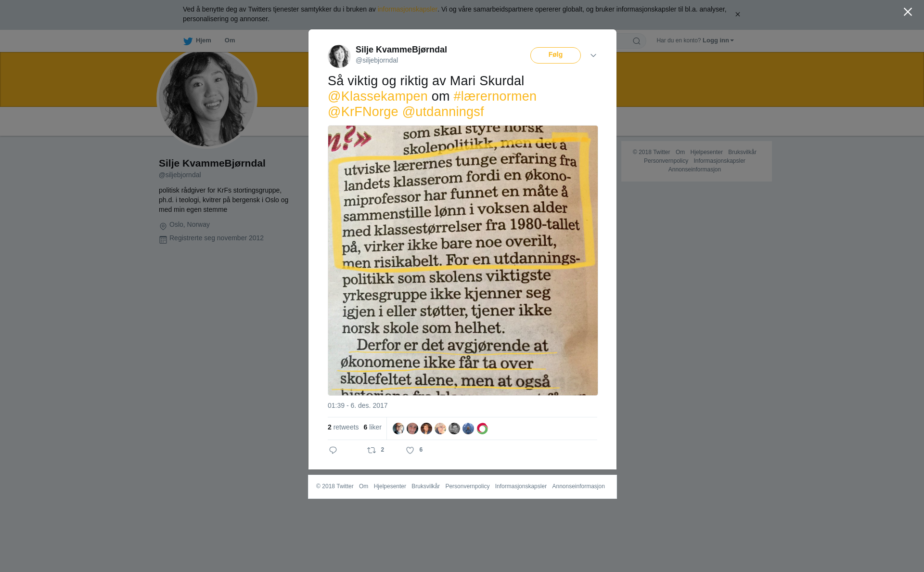This screenshot has height=572, width=924.
Task: Close the tweet overlay with the X
Action: [x=908, y=12]
